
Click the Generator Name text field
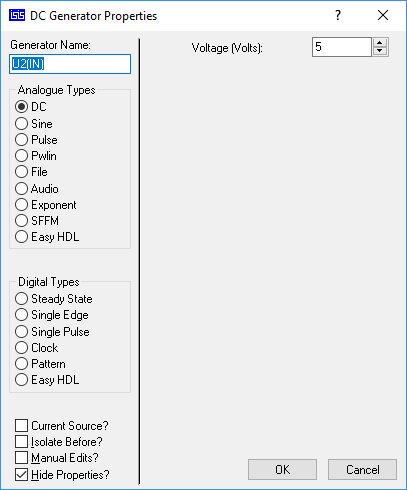[x=70, y=64]
